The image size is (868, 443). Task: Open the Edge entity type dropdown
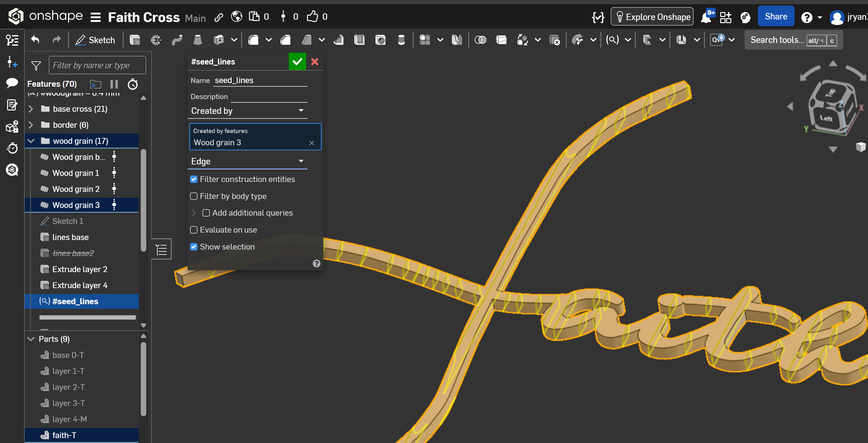[x=247, y=161]
